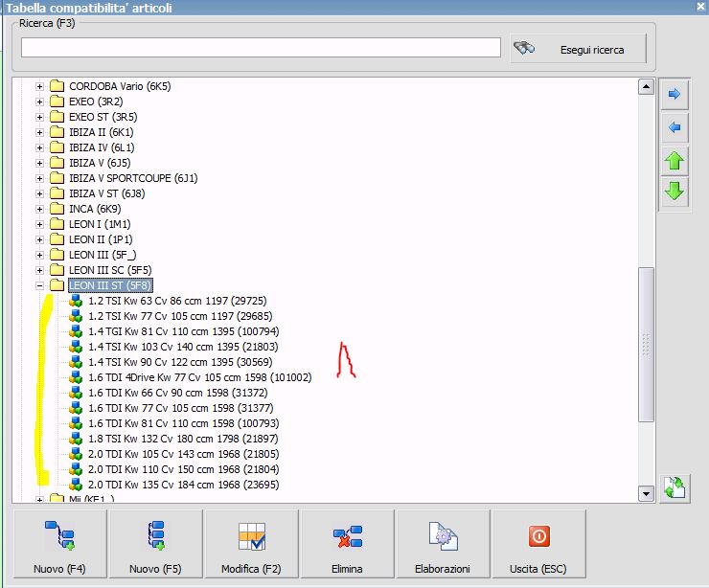
Task: Click the vertical scrollbar thumb
Action: (x=646, y=345)
